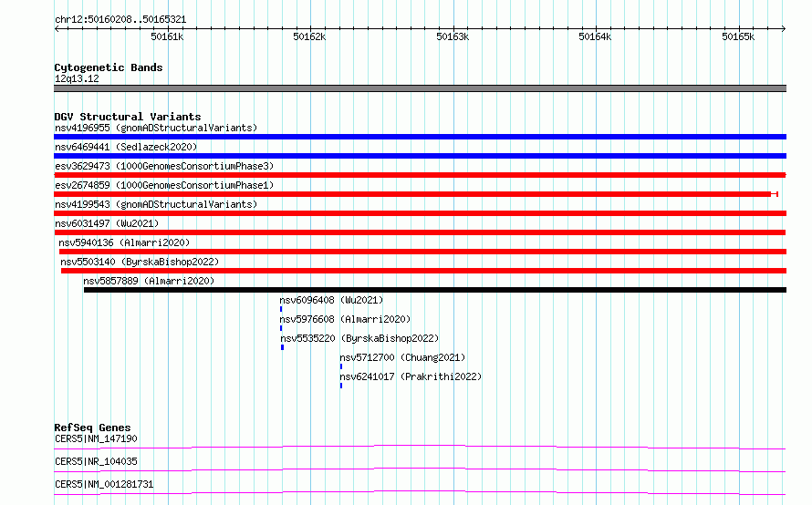Click the small blue marker under nsv5712700
The image size is (812, 505).
[341, 366]
